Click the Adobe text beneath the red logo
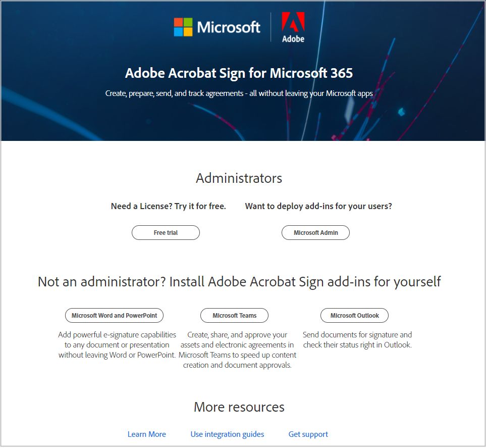This screenshot has height=448, width=486. point(293,39)
